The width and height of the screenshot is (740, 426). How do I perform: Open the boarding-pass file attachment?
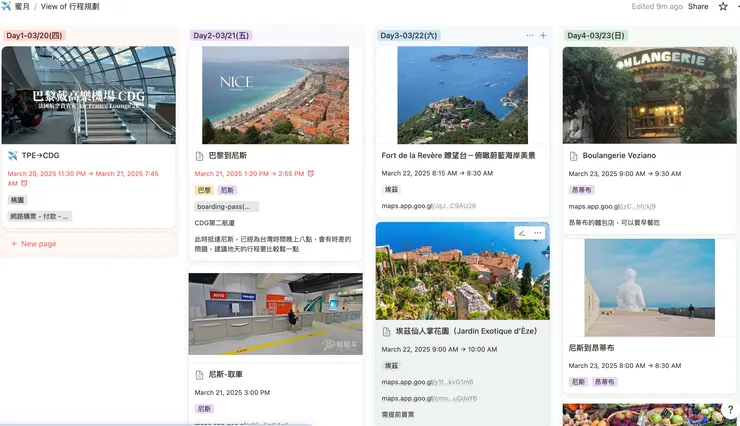click(x=227, y=207)
